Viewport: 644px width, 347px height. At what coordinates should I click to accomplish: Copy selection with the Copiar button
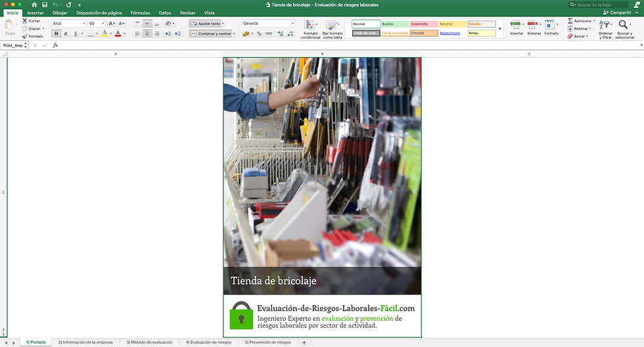point(32,28)
